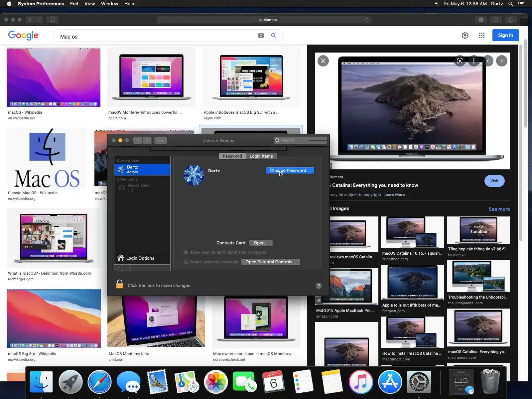Open the View menu
The width and height of the screenshot is (532, 399).
pyautogui.click(x=90, y=4)
